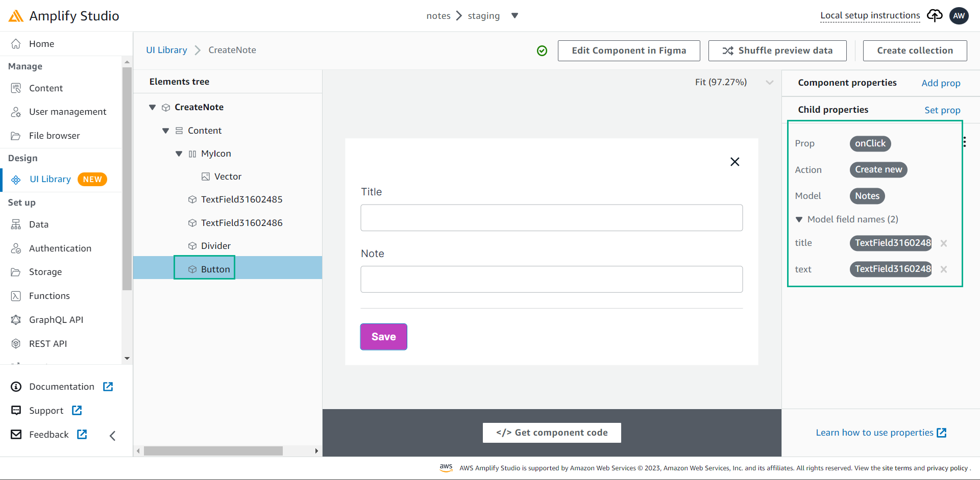Click the sidebar scroll down arrow
Screen dimensions: 980x480
tap(127, 359)
